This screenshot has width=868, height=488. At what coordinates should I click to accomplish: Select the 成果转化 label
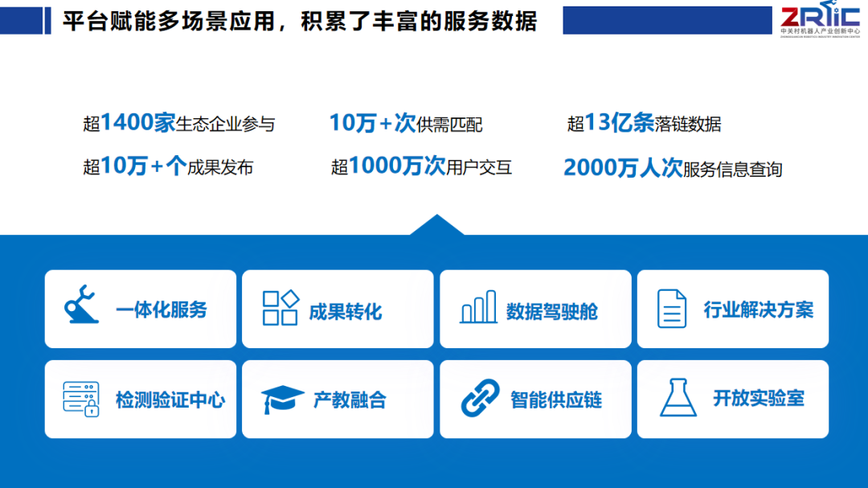click(x=346, y=312)
